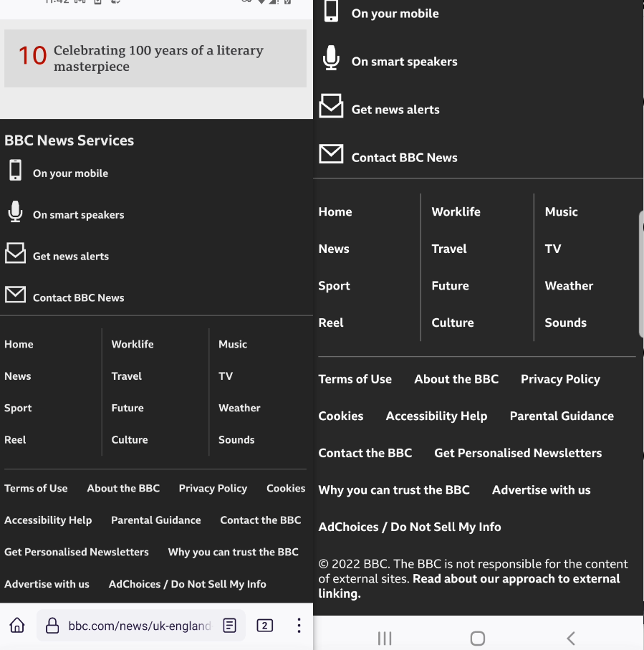The height and width of the screenshot is (650, 644).
Task: Click the envelope icon beside Get news alerts
Action: [15, 252]
